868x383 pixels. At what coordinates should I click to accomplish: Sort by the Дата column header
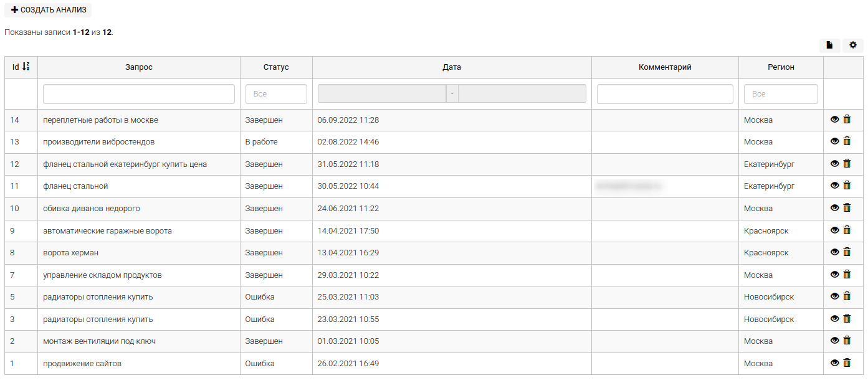(452, 67)
